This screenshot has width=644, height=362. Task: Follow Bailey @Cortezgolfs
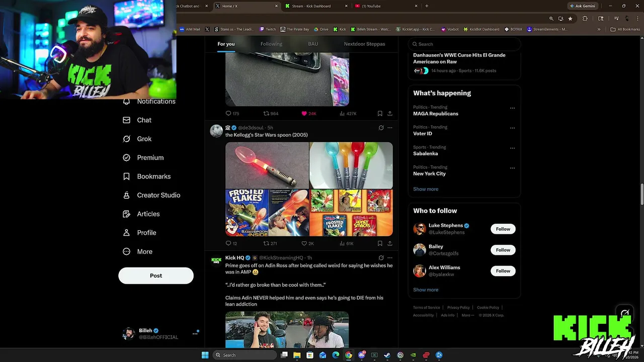pos(503,250)
